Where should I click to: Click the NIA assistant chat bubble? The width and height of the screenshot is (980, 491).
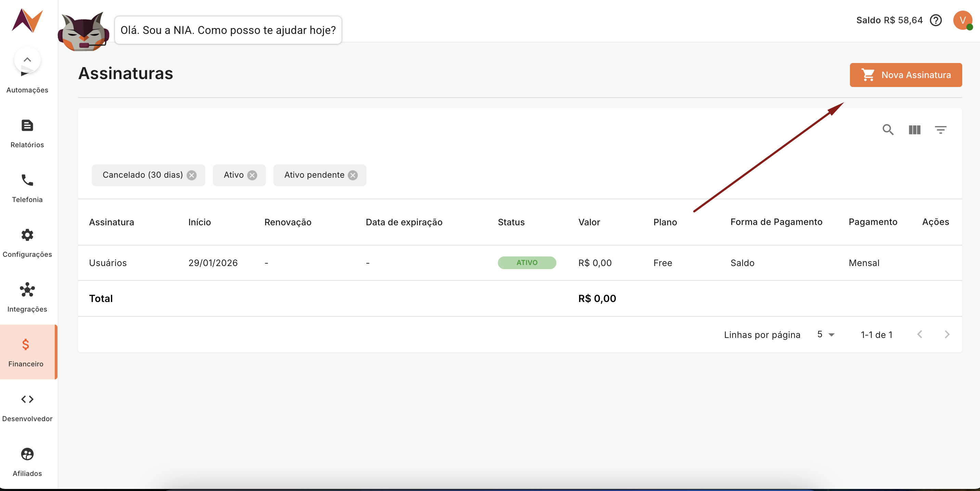point(228,30)
